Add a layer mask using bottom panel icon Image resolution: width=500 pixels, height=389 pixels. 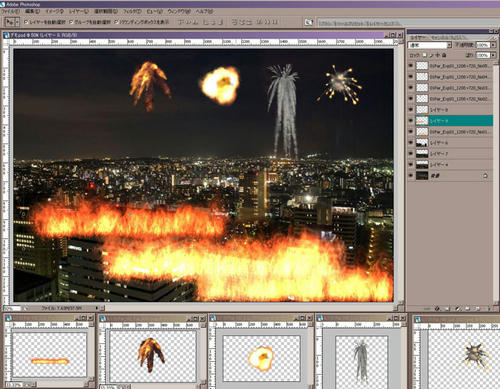pyautogui.click(x=447, y=309)
